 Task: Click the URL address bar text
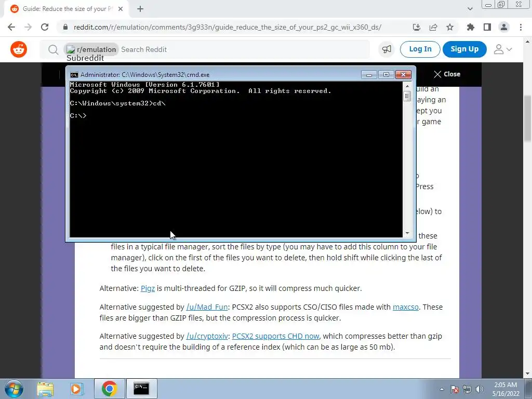pos(228,27)
